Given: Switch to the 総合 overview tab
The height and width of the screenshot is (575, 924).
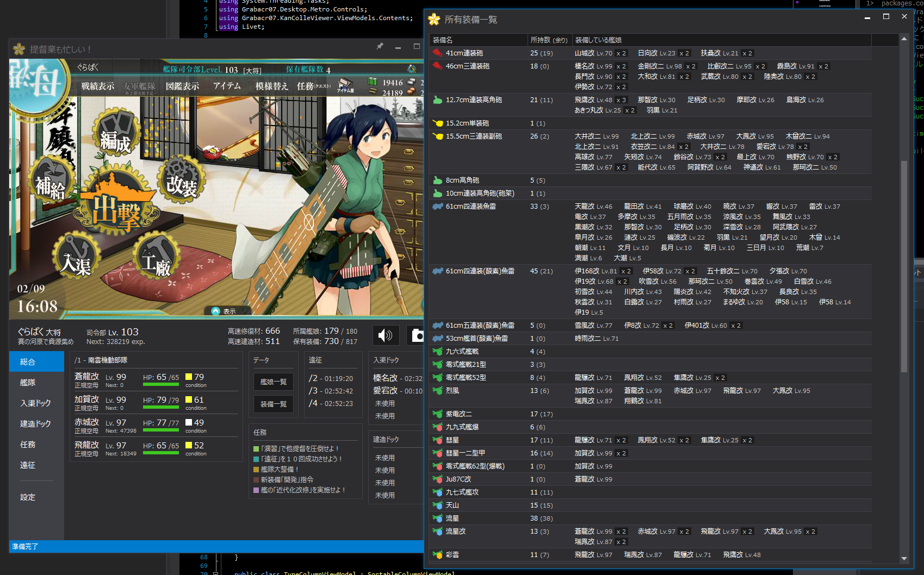Looking at the screenshot, I should click(36, 362).
